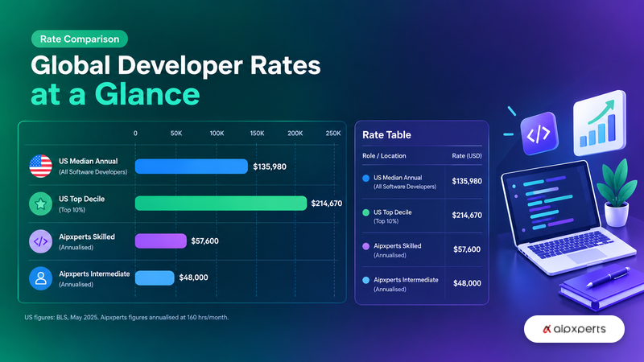The image size is (644, 362).
Task: Click Aipxperts Skilled row in Rate Table
Action: click(422, 250)
